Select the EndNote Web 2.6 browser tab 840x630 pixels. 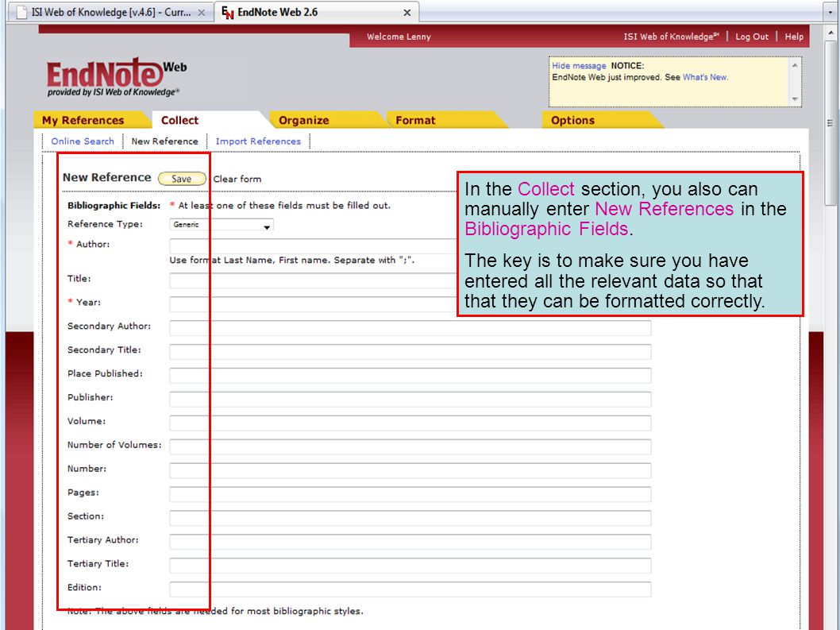click(317, 12)
